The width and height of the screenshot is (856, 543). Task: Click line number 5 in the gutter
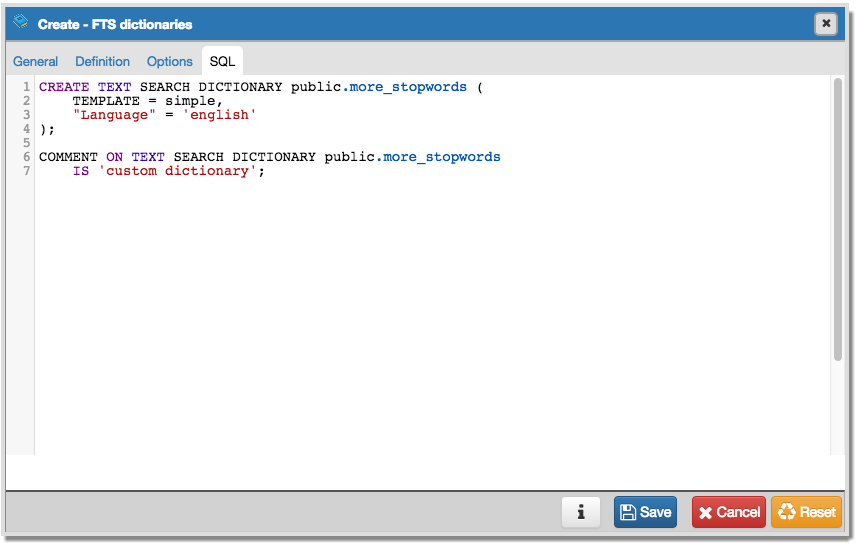coord(27,143)
